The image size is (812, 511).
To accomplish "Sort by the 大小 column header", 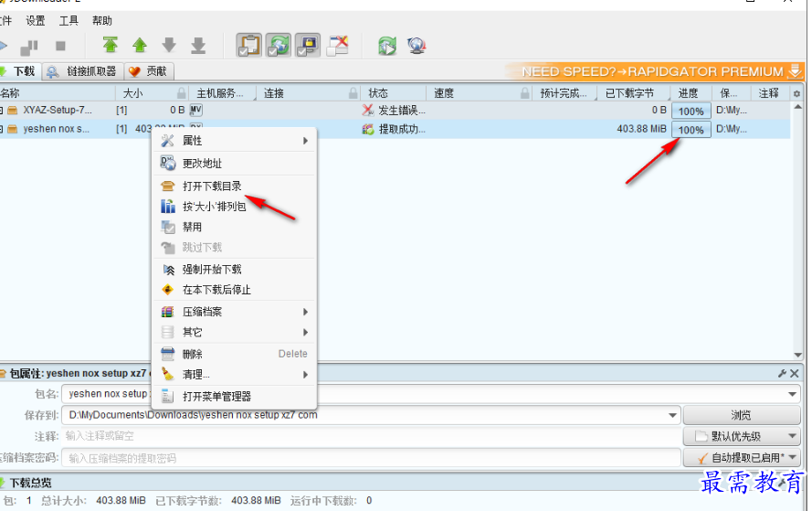I will click(x=132, y=93).
